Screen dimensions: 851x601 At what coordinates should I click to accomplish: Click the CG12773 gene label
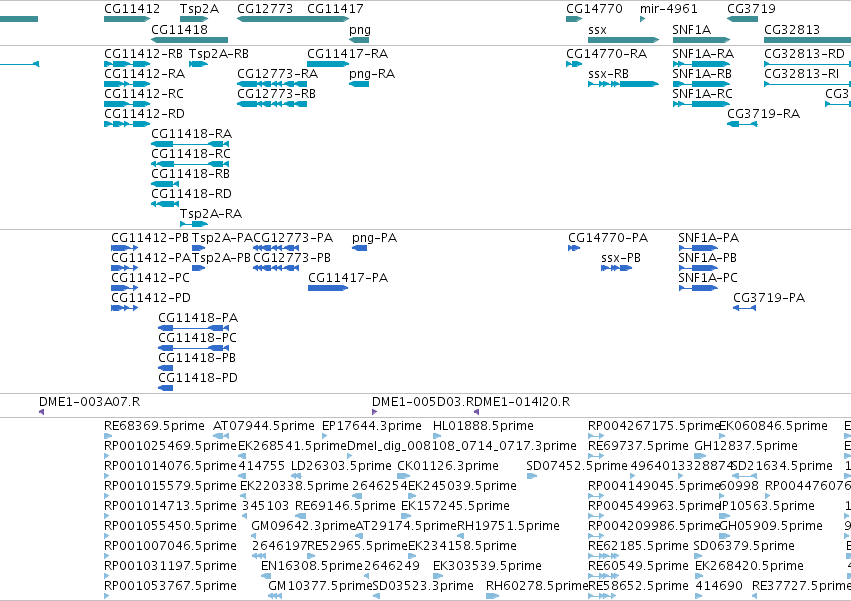tap(265, 9)
